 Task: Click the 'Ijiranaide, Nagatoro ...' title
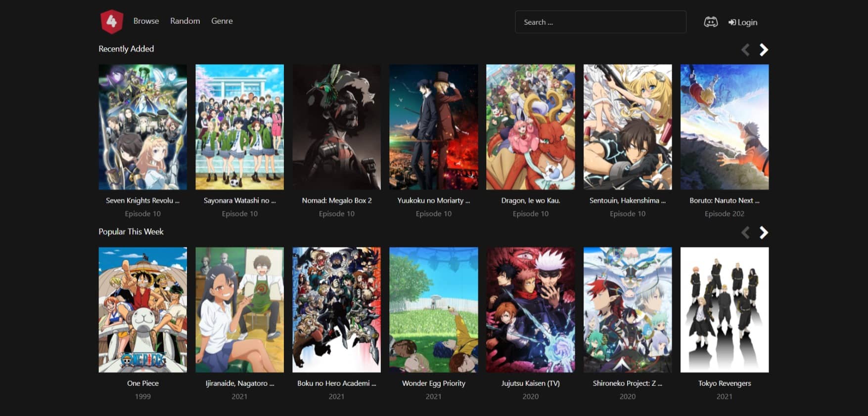point(240,383)
